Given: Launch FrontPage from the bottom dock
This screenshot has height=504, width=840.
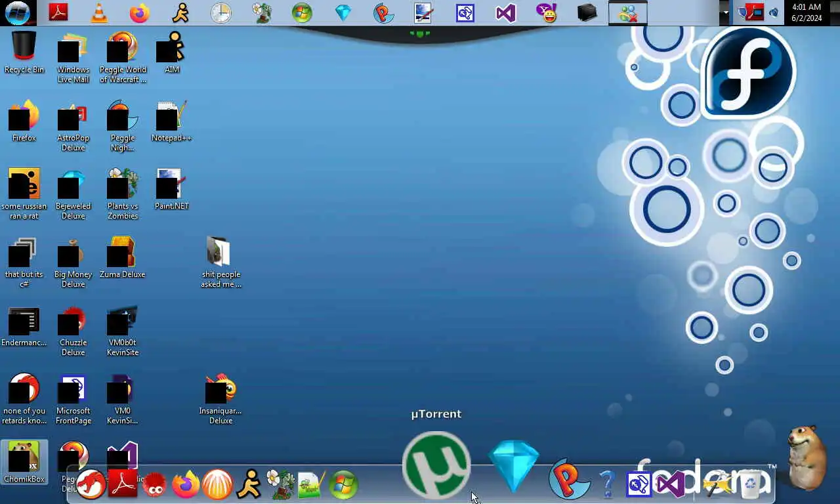Looking at the screenshot, I should pos(639,484).
